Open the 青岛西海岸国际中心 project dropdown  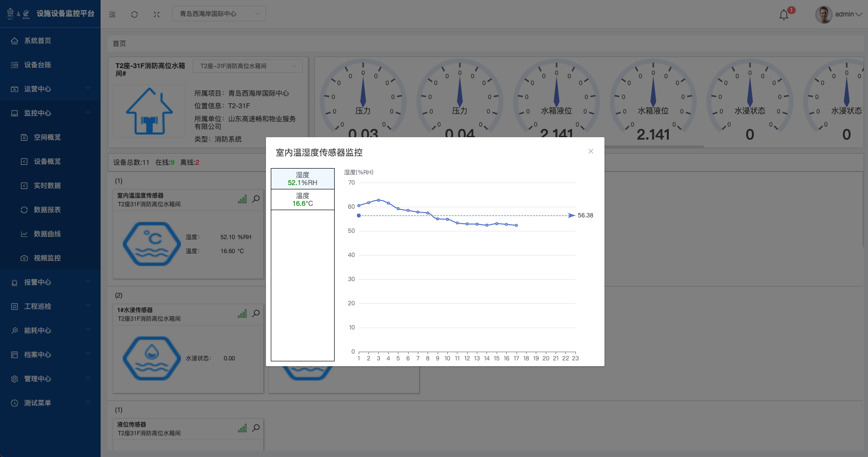219,14
